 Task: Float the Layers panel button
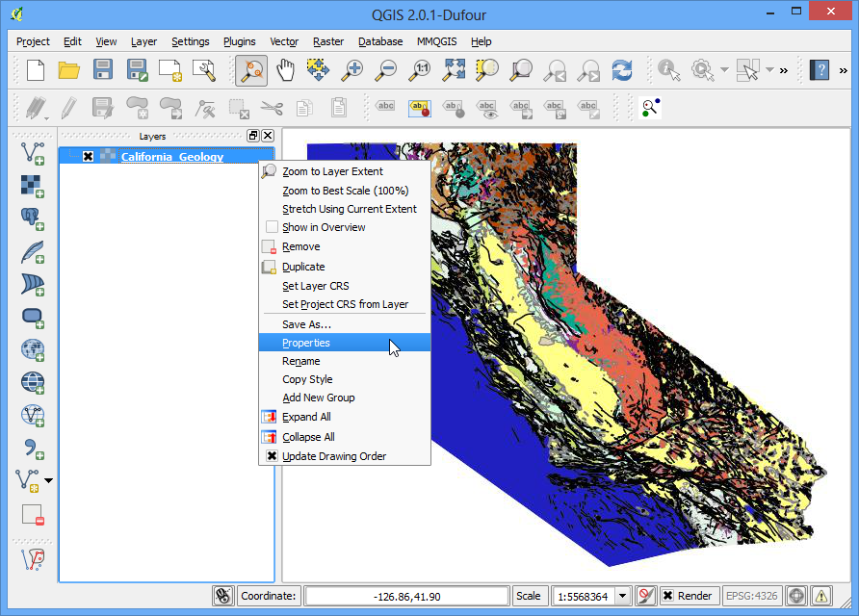(x=253, y=136)
